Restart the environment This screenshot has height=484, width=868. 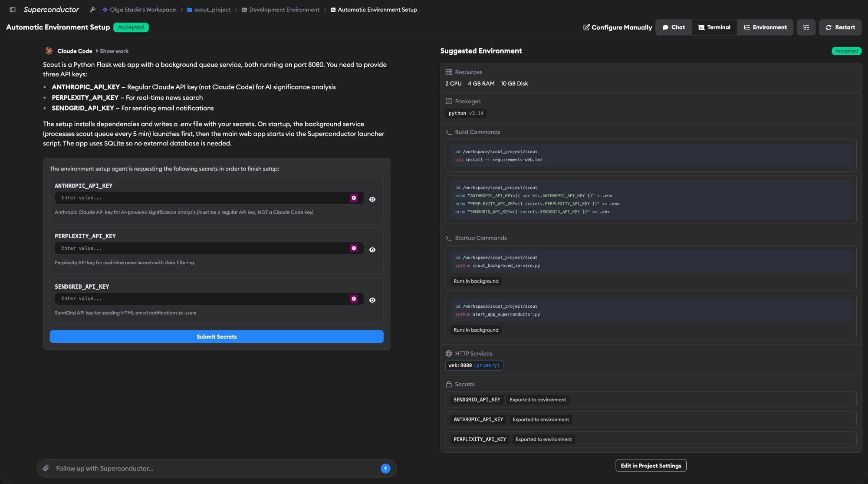[840, 27]
